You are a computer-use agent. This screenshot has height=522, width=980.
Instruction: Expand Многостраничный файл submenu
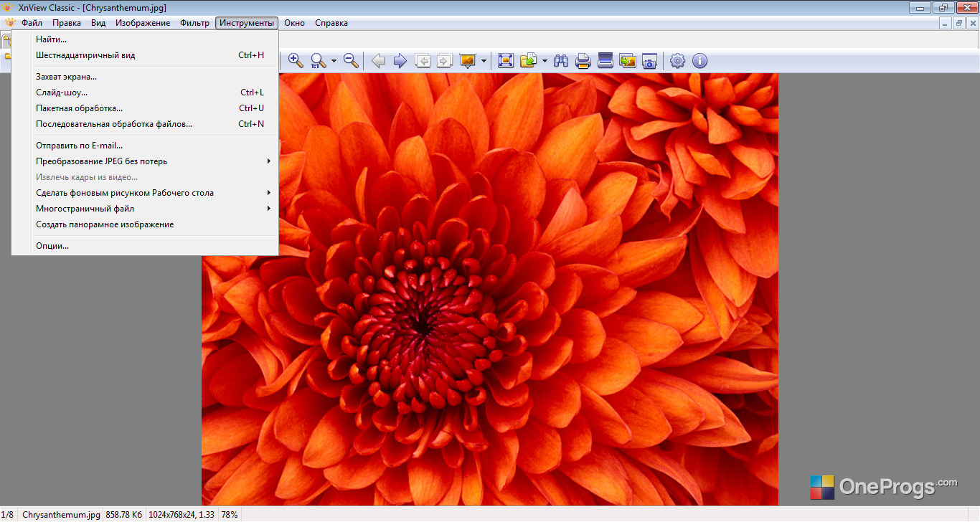click(145, 209)
